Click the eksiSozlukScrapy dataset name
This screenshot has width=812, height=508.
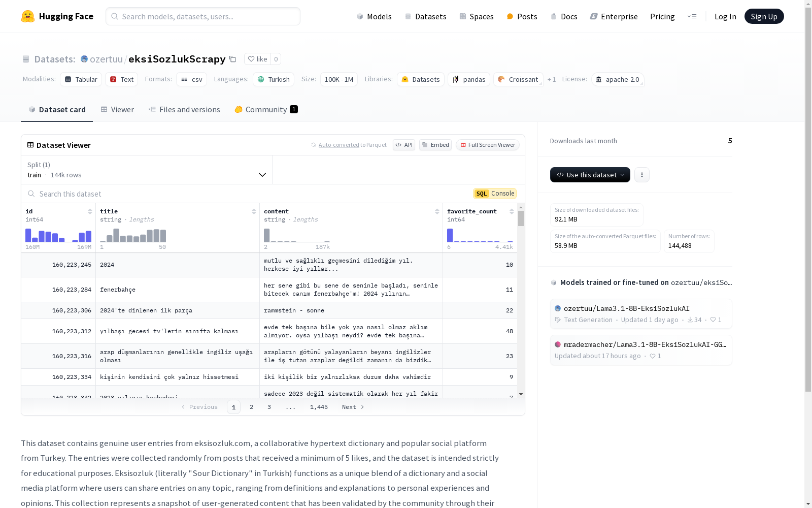[x=177, y=59]
